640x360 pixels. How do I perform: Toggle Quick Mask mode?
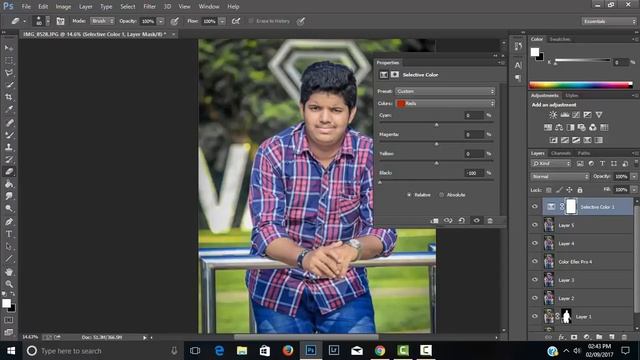[9, 321]
